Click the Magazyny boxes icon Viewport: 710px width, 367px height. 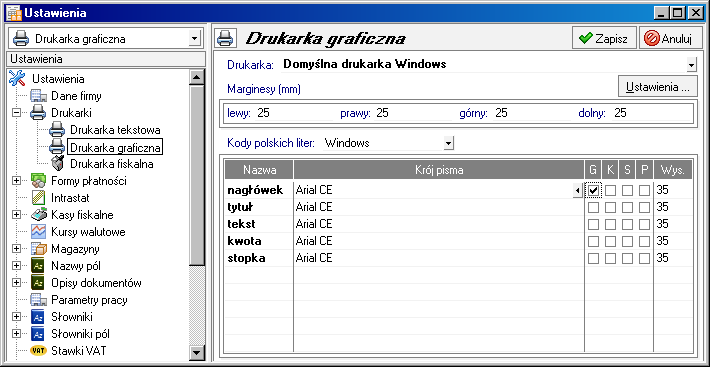(x=39, y=249)
